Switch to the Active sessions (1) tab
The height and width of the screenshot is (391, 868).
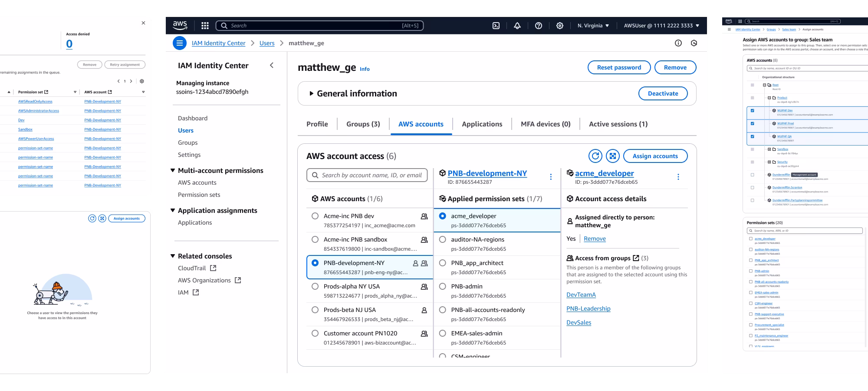pyautogui.click(x=618, y=124)
